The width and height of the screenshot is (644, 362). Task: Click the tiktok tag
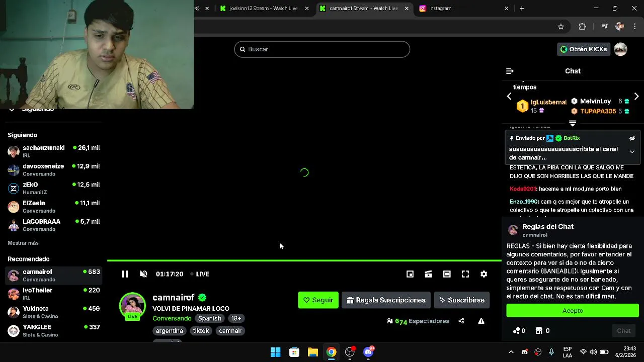pos(201,331)
